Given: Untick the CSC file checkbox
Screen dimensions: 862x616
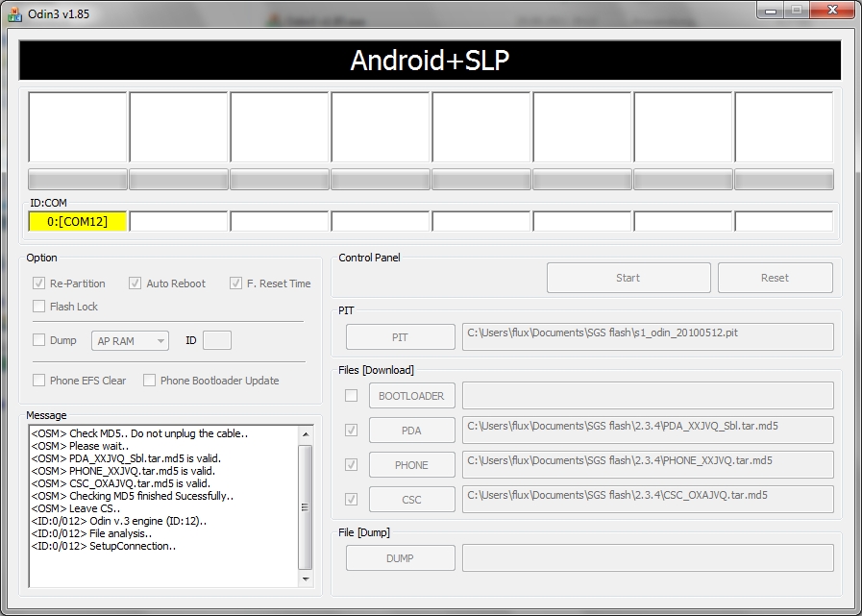Looking at the screenshot, I should (351, 500).
